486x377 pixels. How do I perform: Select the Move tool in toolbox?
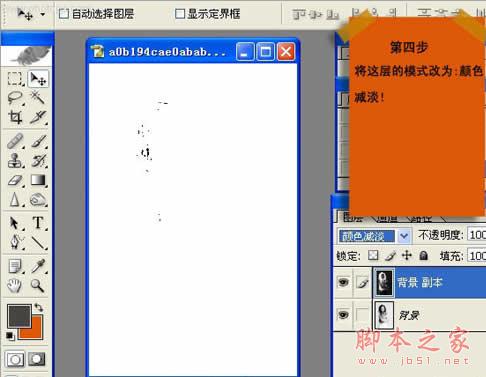[38, 79]
